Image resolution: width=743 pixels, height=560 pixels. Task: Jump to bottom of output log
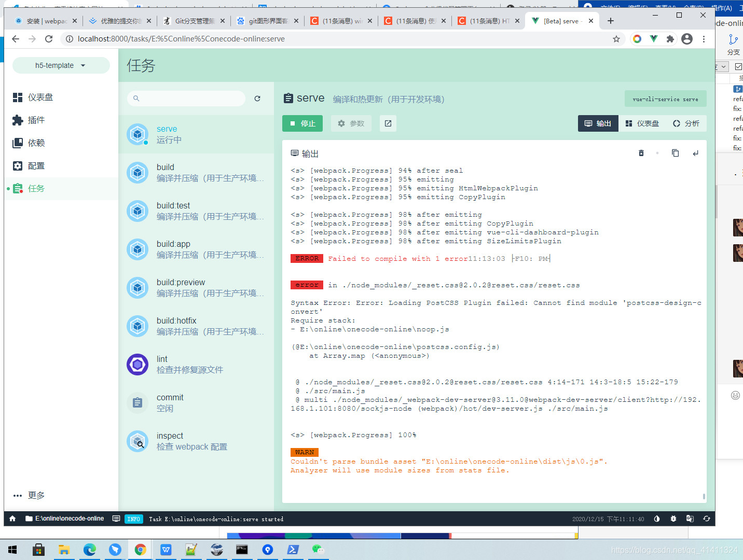point(696,153)
